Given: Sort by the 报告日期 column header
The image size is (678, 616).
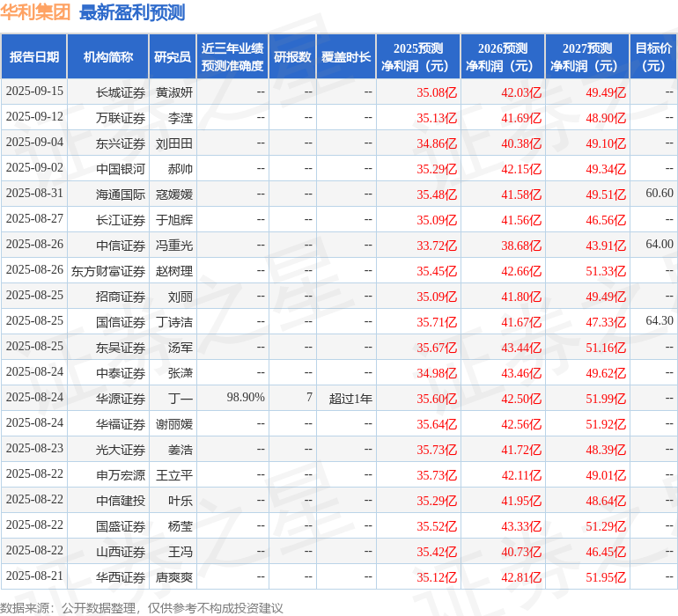Looking at the screenshot, I should [x=33, y=57].
